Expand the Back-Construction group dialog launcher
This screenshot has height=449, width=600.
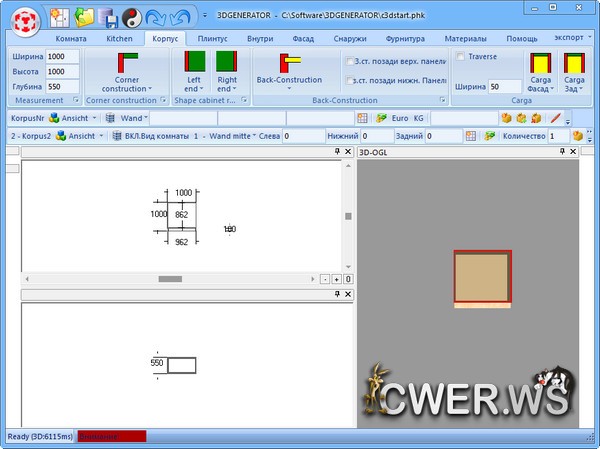pyautogui.click(x=443, y=100)
